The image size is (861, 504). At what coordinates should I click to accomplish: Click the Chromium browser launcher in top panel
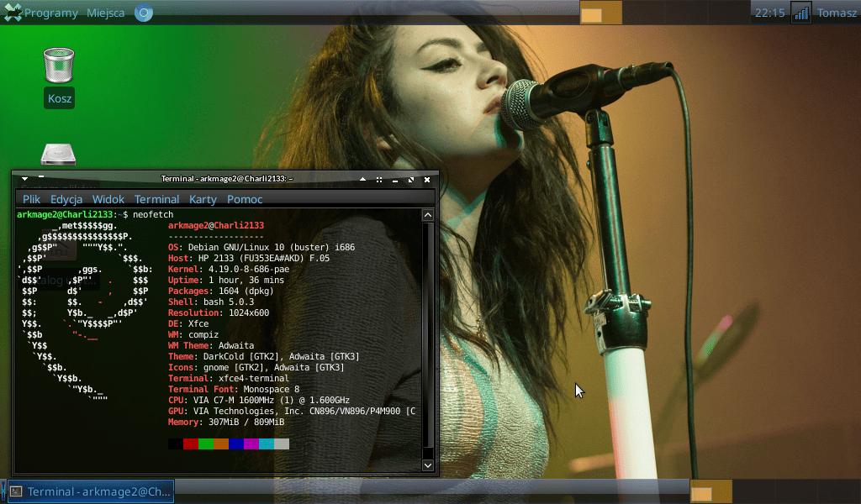(144, 13)
